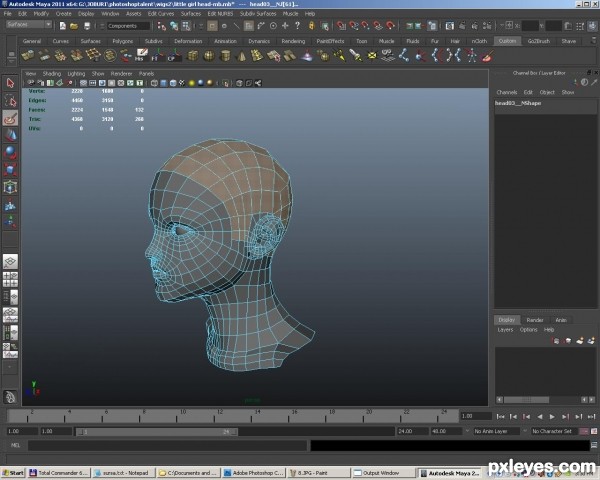Click the layer editor horizontal scrollbar
Screen dimensions: 600x480
pos(527,400)
